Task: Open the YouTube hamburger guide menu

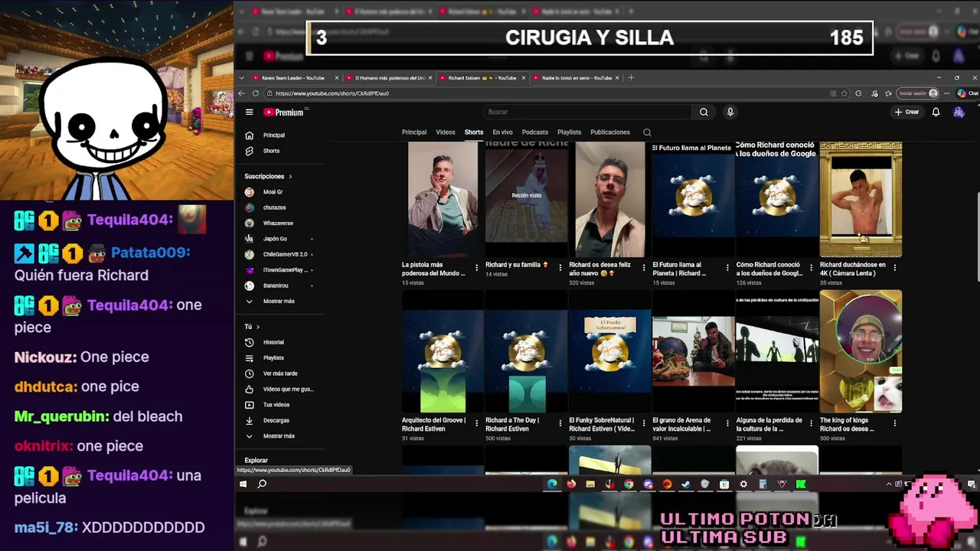Action: coord(249,112)
